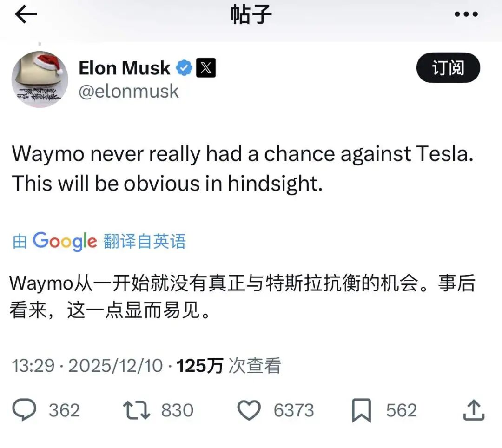The image size is (502, 448).
Task: Toggle subscription with the 订阅 button
Action: pos(448,67)
